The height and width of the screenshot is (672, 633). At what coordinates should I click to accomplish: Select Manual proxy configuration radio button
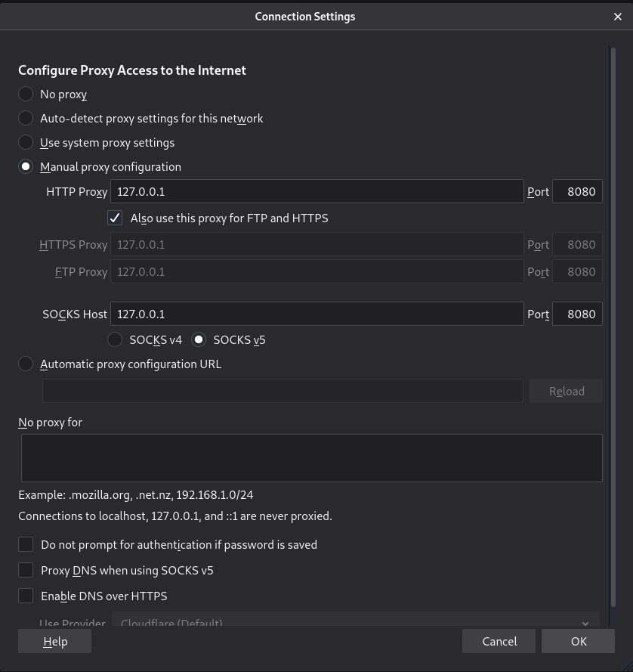[x=26, y=167]
